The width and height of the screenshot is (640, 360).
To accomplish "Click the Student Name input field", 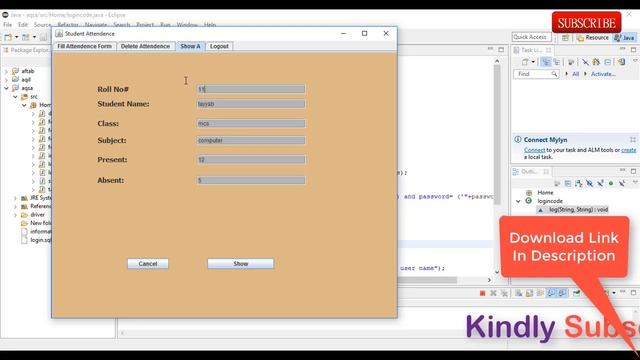I will pos(251,104).
